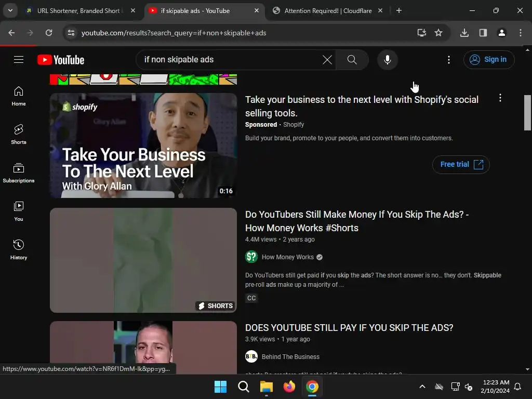Click the Free trial button
This screenshot has width=532, height=399.
click(461, 165)
